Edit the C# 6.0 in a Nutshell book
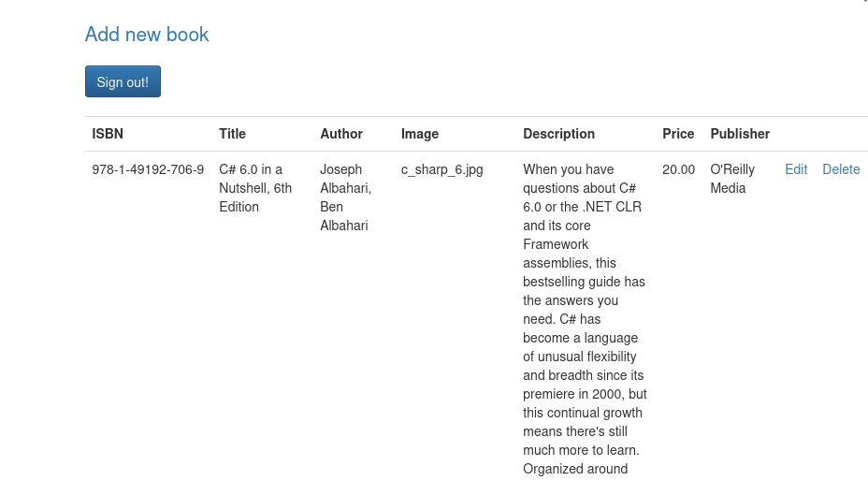Image resolution: width=868 pixels, height=481 pixels. click(x=796, y=169)
